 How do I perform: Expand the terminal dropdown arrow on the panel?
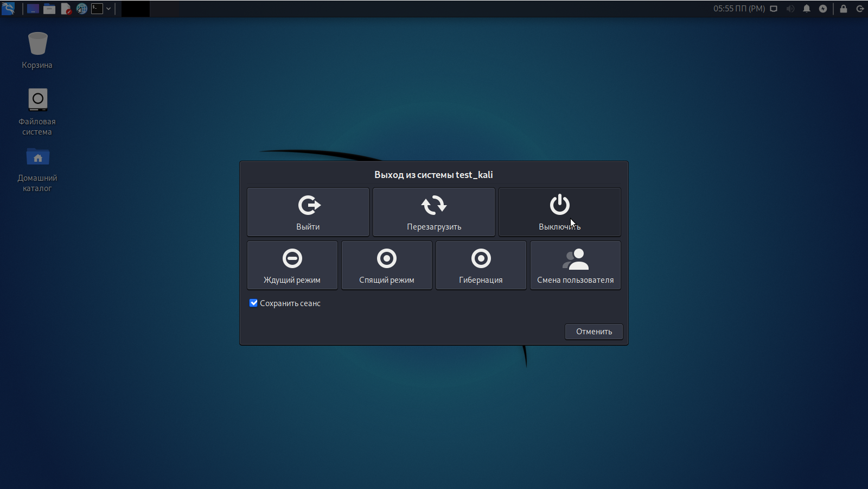tap(108, 9)
